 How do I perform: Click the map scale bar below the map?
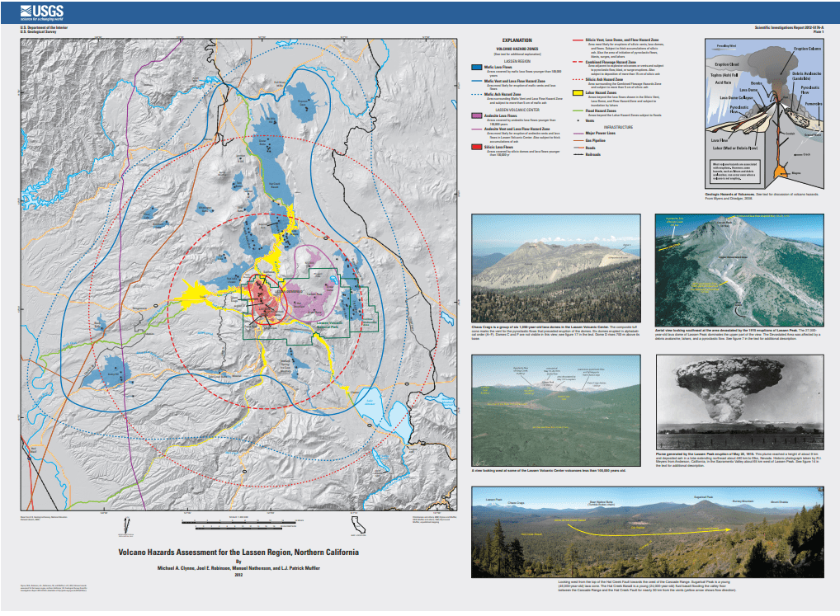point(239,521)
